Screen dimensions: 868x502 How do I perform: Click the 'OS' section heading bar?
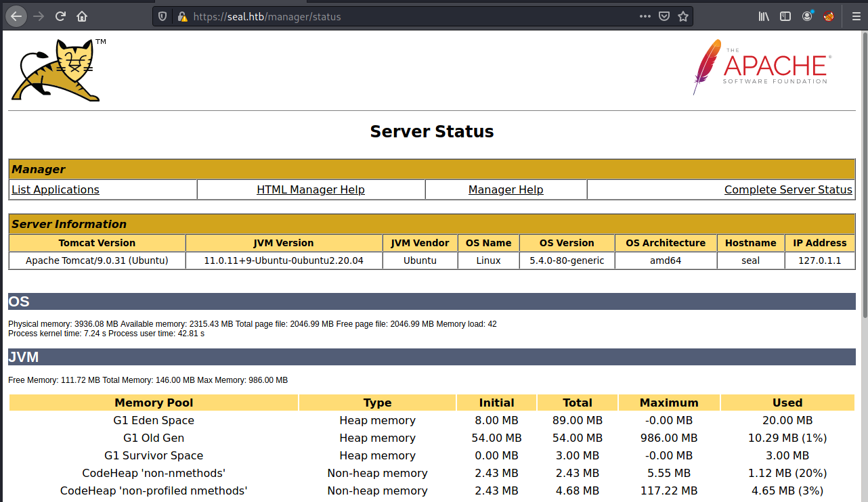(432, 301)
